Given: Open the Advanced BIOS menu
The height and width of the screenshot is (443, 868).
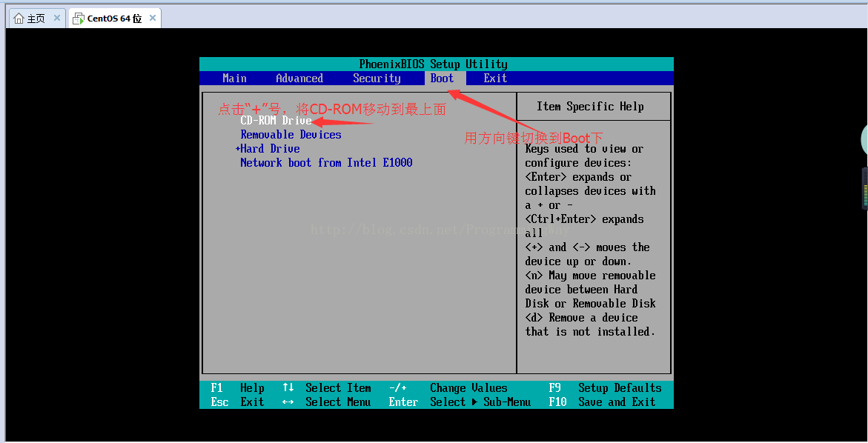Looking at the screenshot, I should pyautogui.click(x=299, y=79).
